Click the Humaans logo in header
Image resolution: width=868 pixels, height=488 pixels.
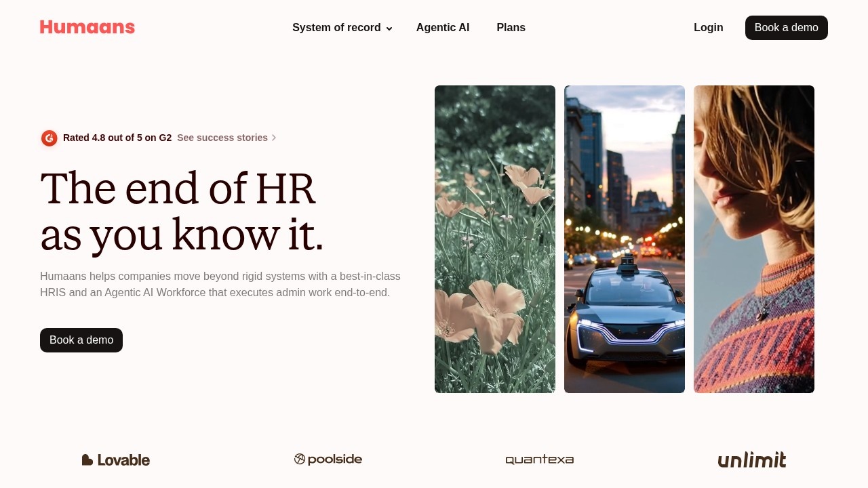click(x=87, y=27)
